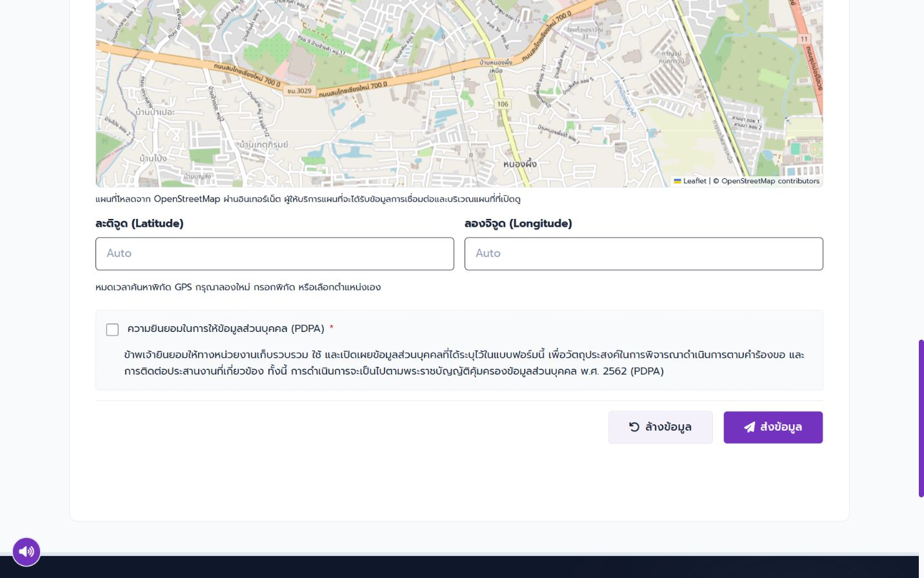The height and width of the screenshot is (578, 924).
Task: Click the หนองผึ้ง label on map
Action: click(x=520, y=164)
